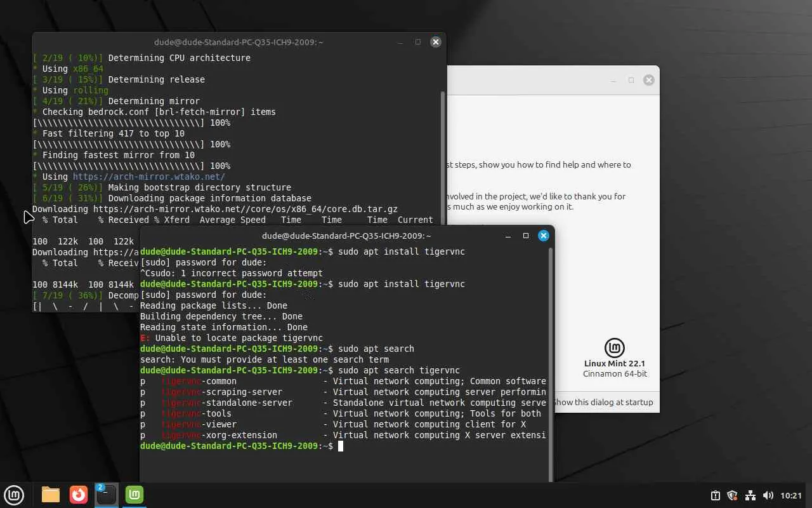812x508 pixels.
Task: Minimize the front terminal window
Action: [x=508, y=236]
